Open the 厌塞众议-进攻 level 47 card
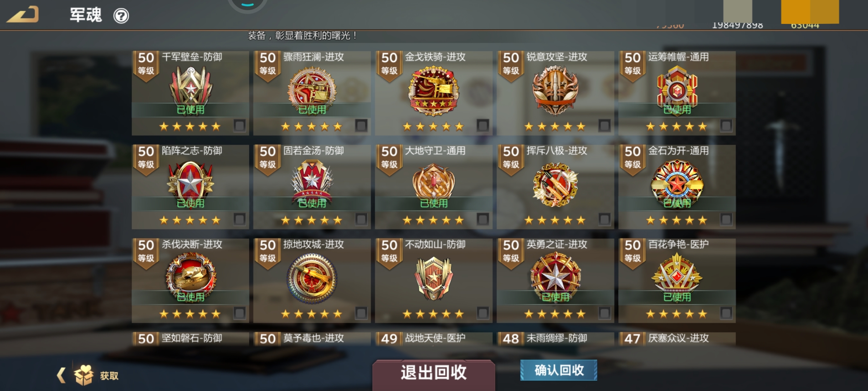This screenshot has height=391, width=868. click(677, 339)
